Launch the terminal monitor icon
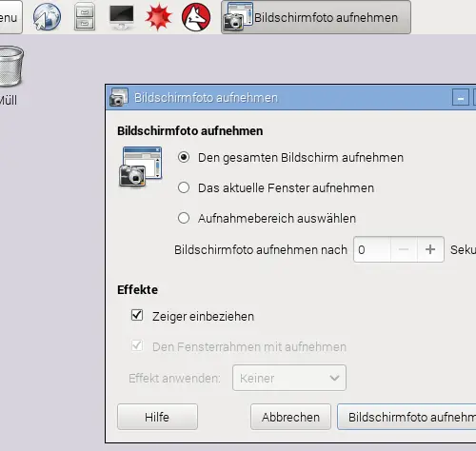Image resolution: width=476 pixels, height=451 pixels. coord(122,17)
